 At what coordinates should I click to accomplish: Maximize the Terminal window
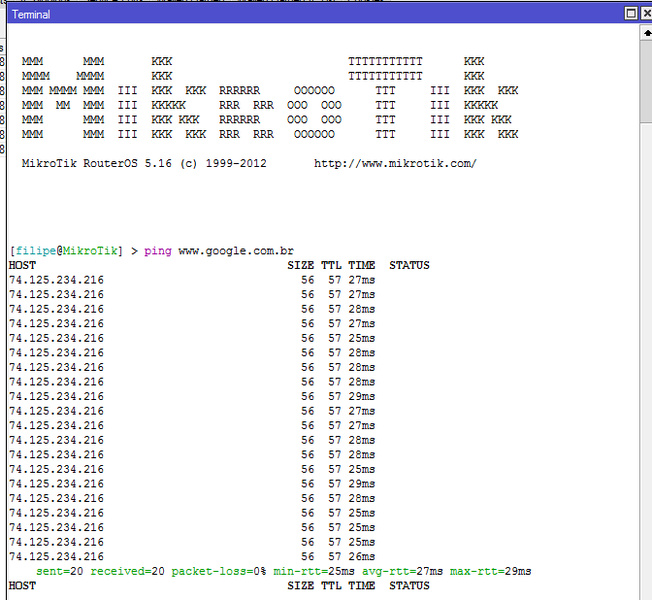pyautogui.click(x=630, y=14)
